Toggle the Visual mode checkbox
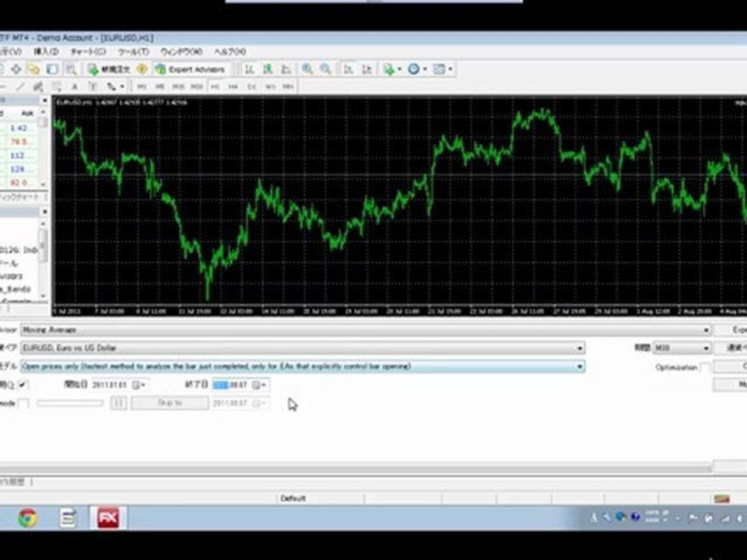 [23, 404]
